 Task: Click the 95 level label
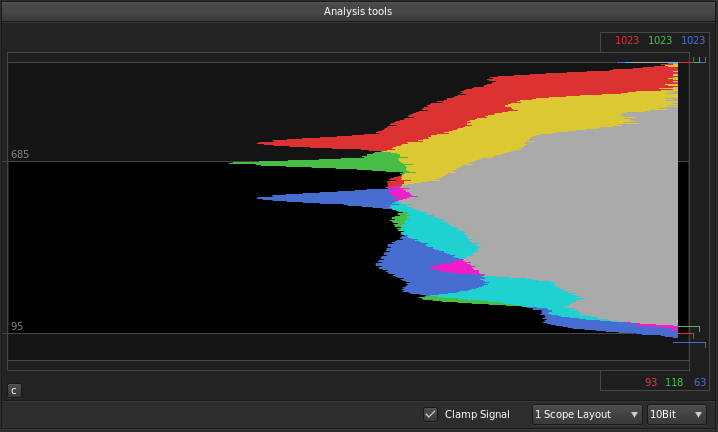pos(17,326)
